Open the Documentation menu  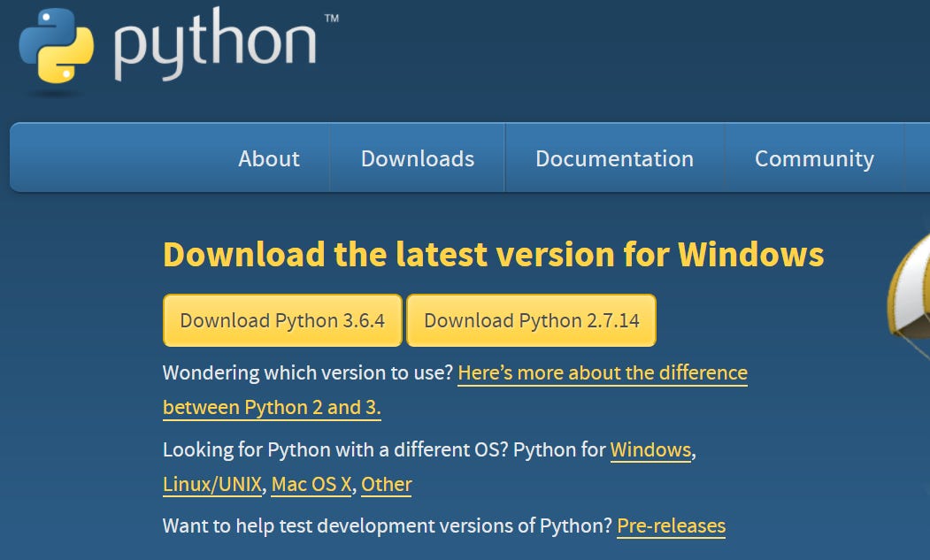(x=614, y=158)
